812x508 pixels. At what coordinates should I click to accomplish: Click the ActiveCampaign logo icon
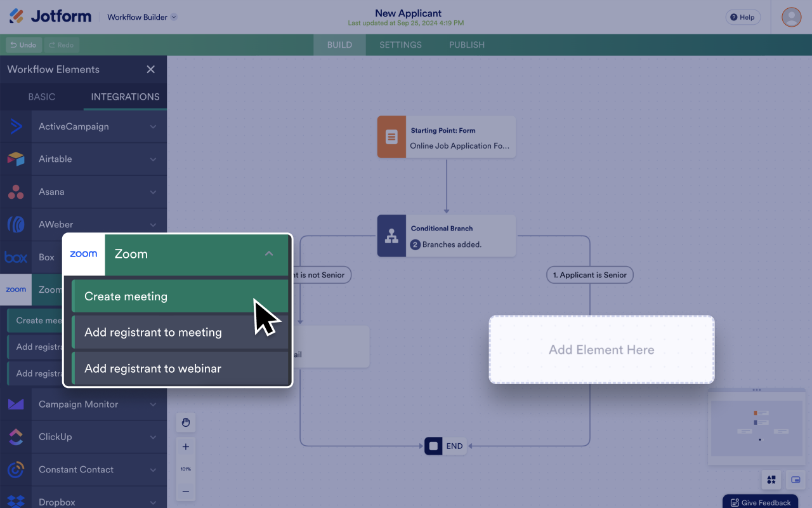[x=16, y=126]
